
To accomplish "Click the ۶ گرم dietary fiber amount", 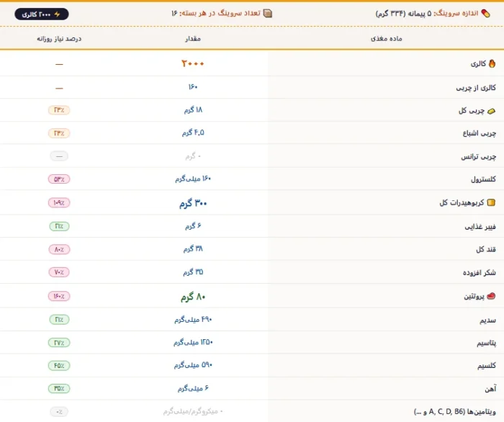I will point(193,226).
